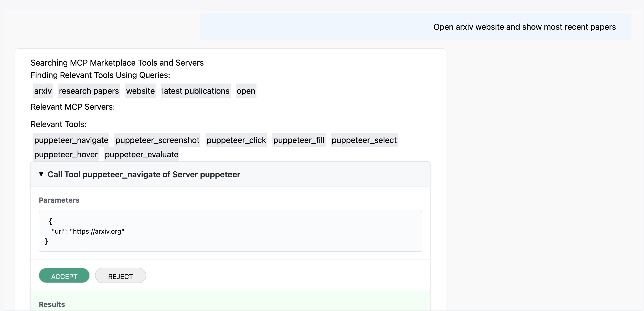This screenshot has width=644, height=311.
Task: Click the 'Relevant Tools:' label
Action: [59, 124]
